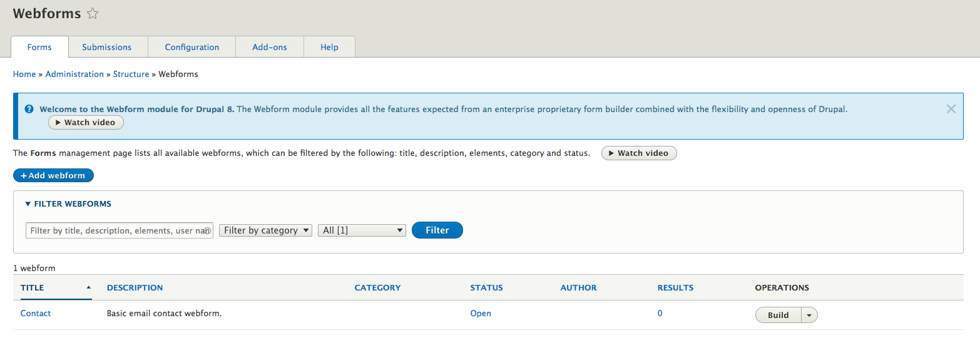Switch to the Submissions tab
Viewport: 980px width, 355px height.
[x=106, y=47]
